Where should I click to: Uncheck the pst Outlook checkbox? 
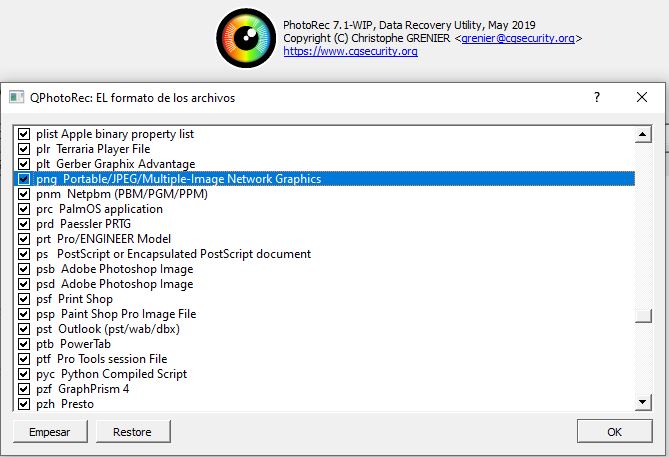pos(24,329)
